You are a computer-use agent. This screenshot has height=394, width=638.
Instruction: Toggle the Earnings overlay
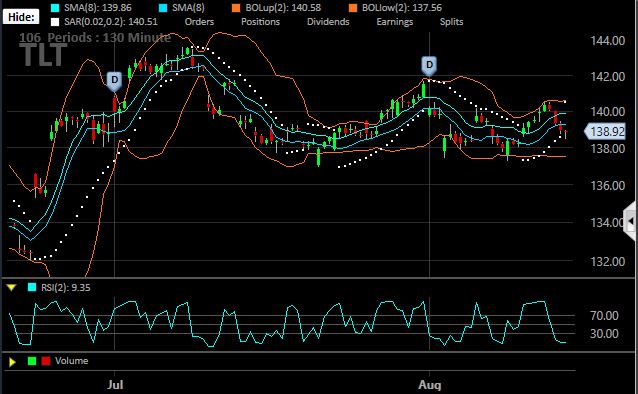click(x=395, y=22)
